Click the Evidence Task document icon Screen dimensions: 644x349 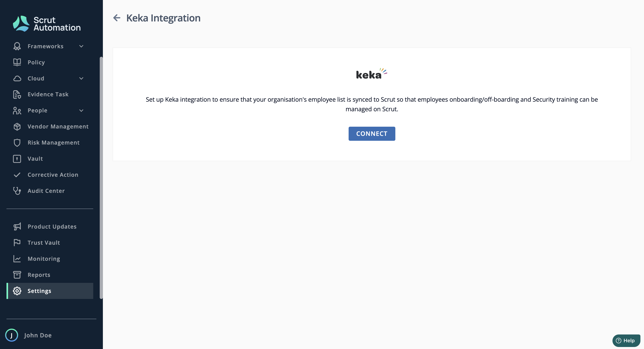click(17, 95)
